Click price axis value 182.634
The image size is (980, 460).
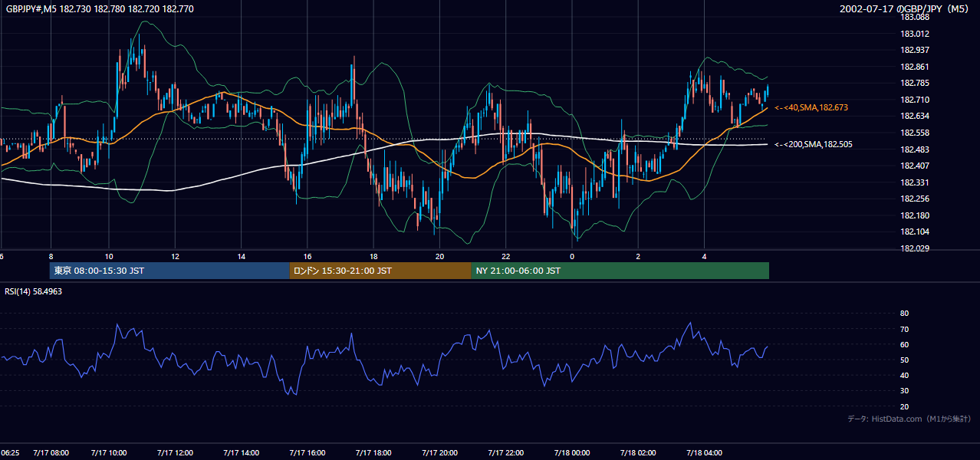[915, 116]
